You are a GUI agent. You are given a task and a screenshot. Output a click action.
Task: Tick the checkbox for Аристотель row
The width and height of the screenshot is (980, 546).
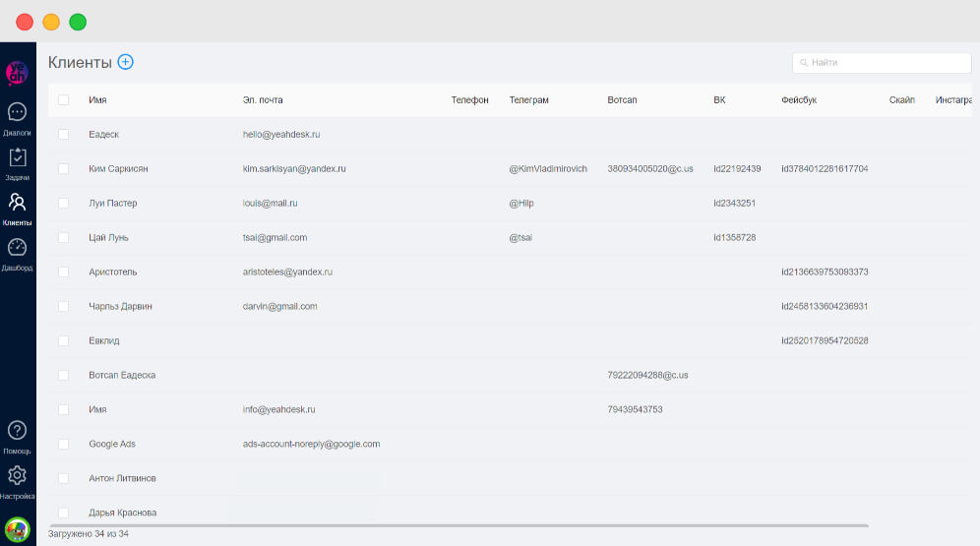point(64,273)
